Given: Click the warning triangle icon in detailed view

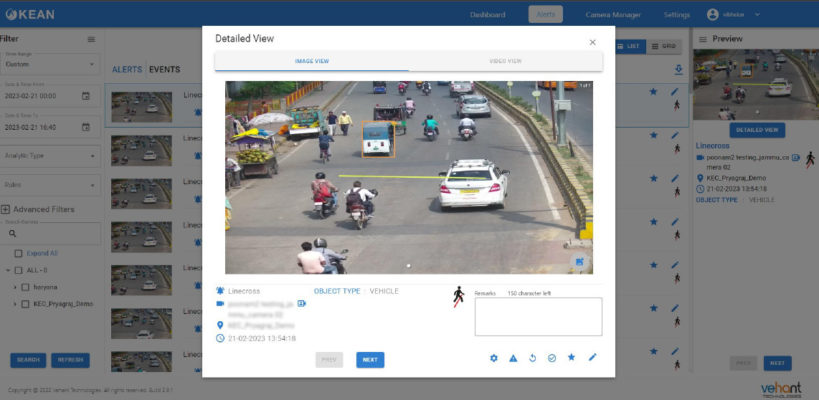Looking at the screenshot, I should (x=513, y=358).
